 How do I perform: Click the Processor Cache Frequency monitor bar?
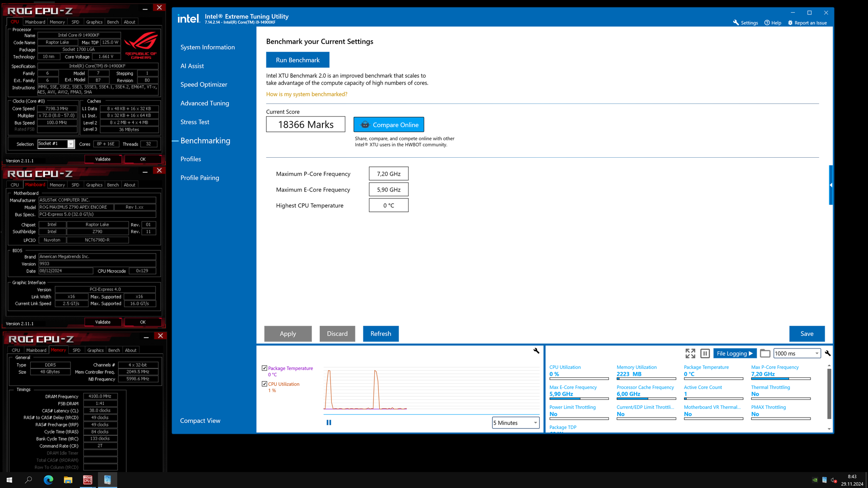coord(646,399)
